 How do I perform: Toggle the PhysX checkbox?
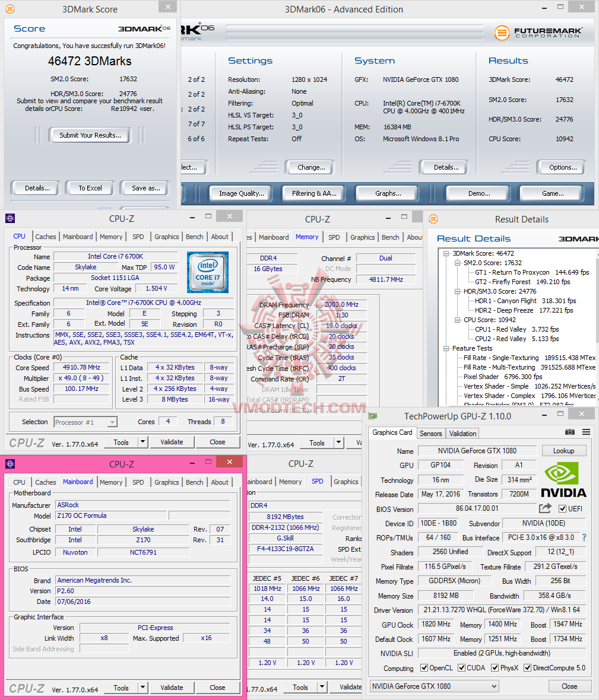pyautogui.click(x=495, y=668)
